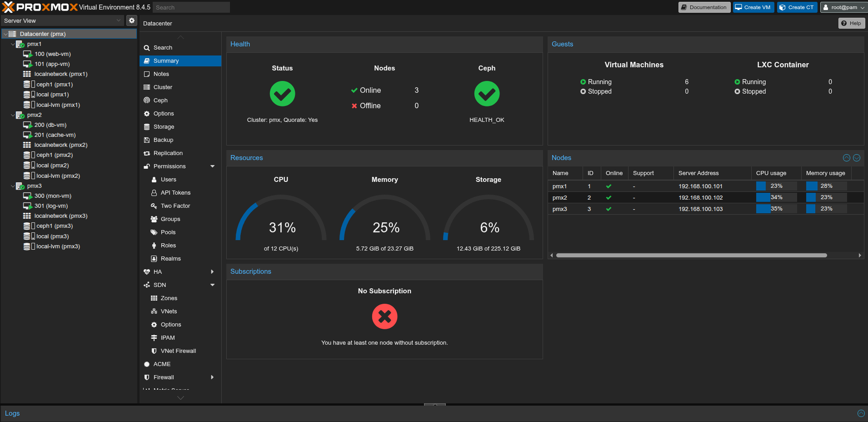Click the Create VM button

coord(753,7)
